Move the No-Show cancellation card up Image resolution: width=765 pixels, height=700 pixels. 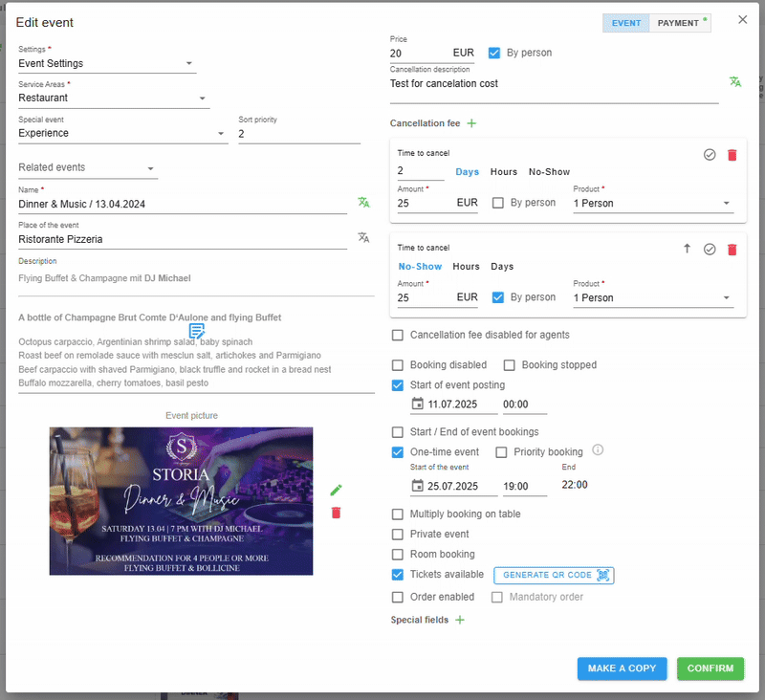pos(687,249)
